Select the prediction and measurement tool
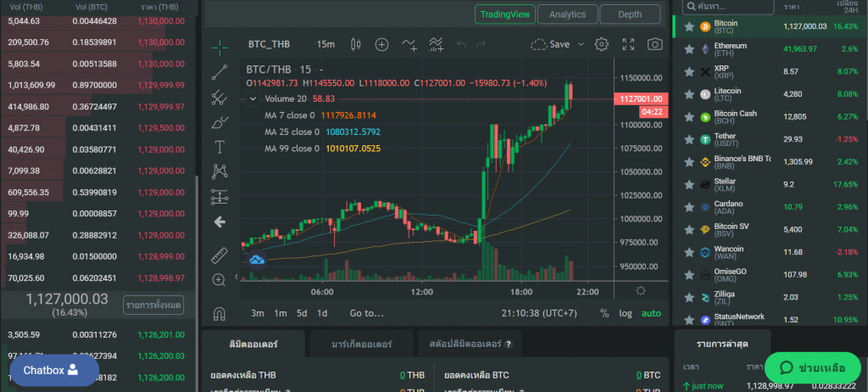Screen dimensions: 868x392 (x=220, y=197)
